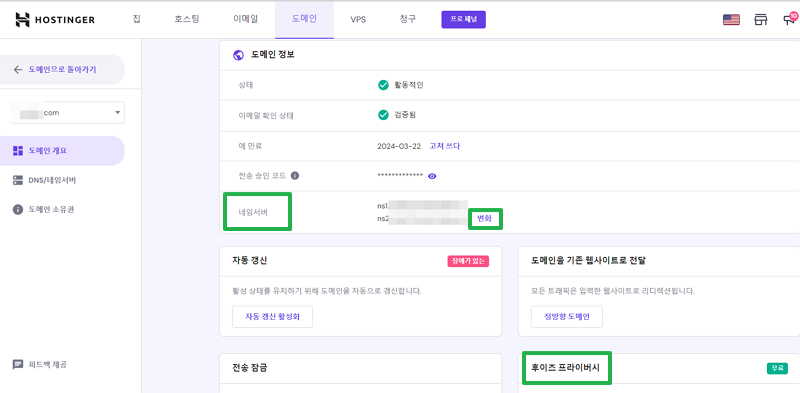Click the masked transfer code asterisks
The image size is (800, 393).
(x=400, y=176)
